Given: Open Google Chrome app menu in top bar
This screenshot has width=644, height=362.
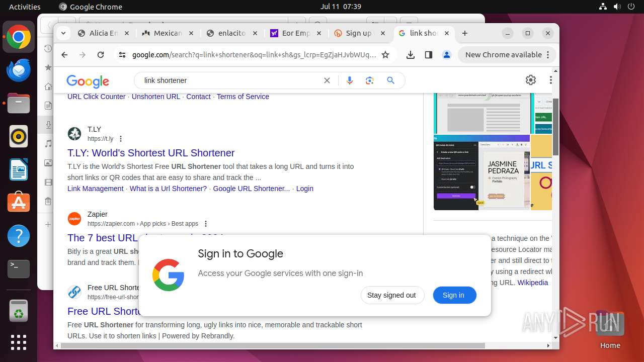Looking at the screenshot, I should 91,7.
